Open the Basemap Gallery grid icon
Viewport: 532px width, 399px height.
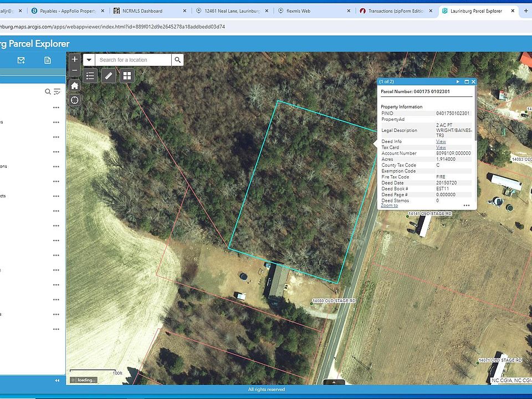point(127,76)
